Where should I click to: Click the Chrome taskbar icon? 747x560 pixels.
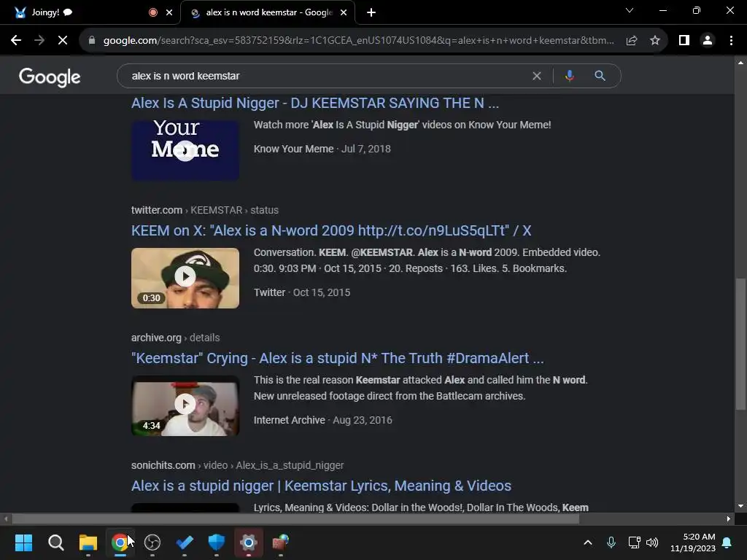(x=120, y=542)
